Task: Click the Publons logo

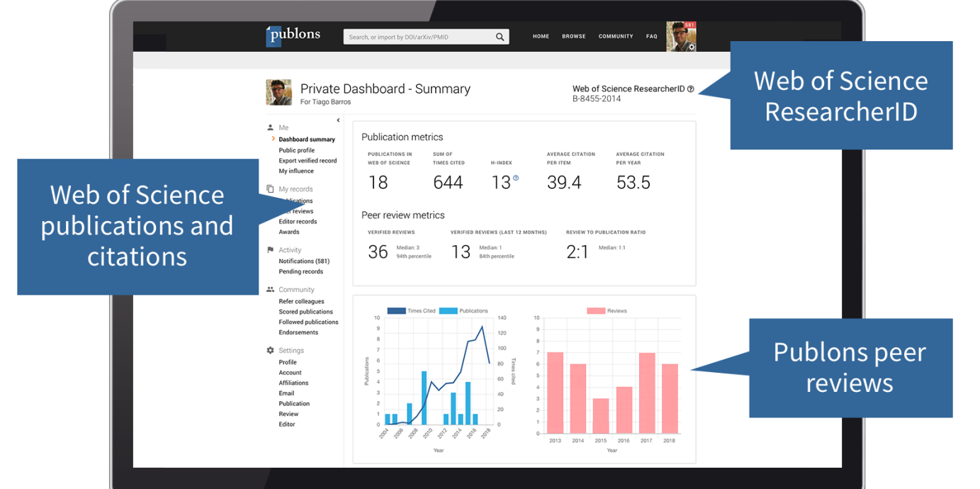Action: click(x=293, y=35)
